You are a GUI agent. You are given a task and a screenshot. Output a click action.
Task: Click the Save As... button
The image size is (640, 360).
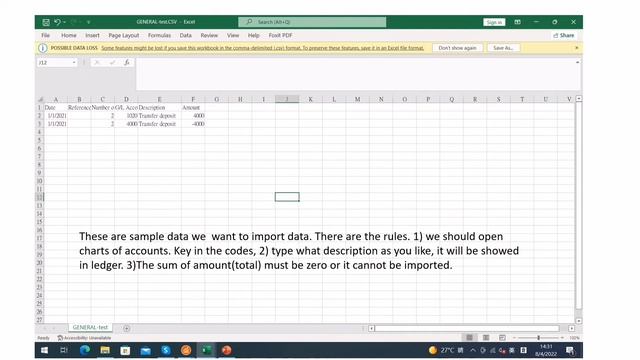pos(503,48)
